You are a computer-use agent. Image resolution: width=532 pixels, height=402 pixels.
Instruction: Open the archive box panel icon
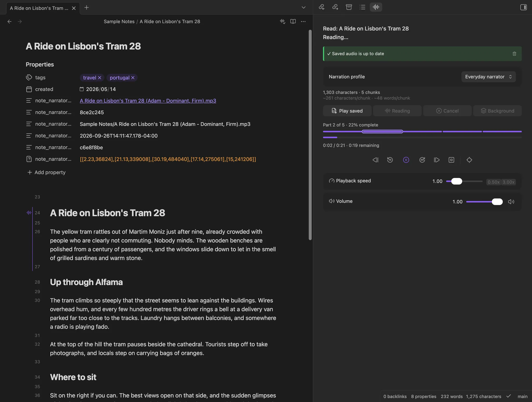[x=349, y=7]
